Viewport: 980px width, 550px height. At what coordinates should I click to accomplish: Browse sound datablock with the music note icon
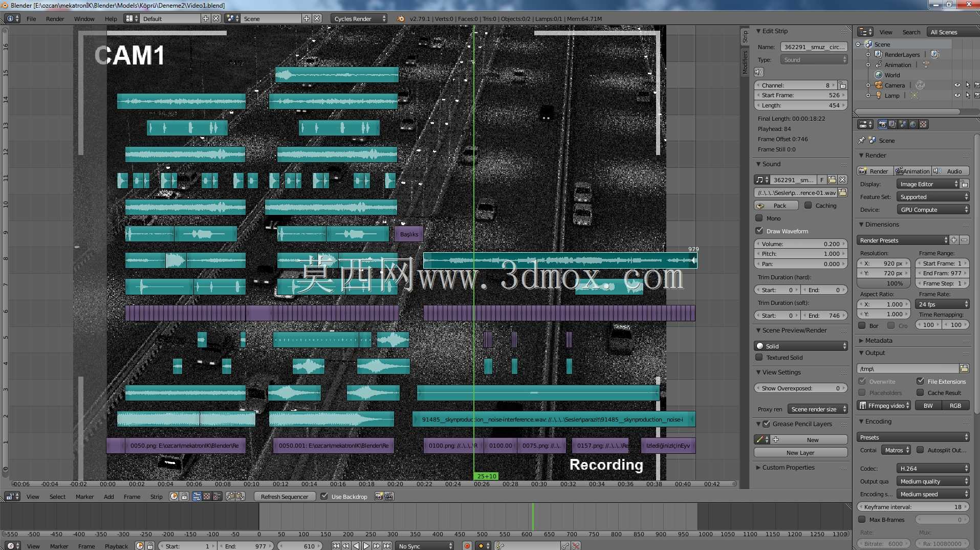[762, 180]
